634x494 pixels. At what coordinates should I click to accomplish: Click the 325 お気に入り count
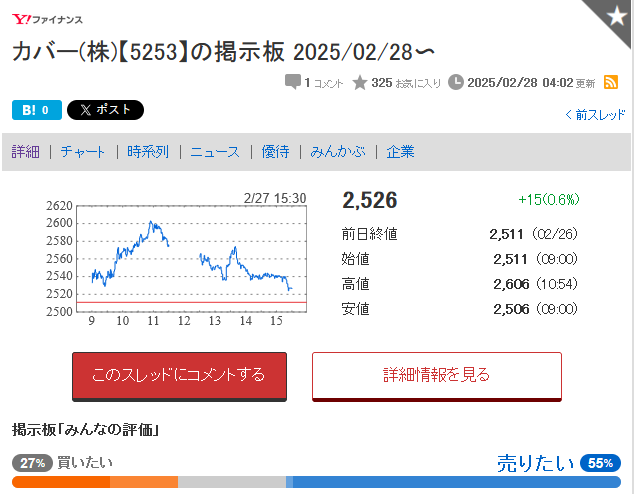[406, 83]
